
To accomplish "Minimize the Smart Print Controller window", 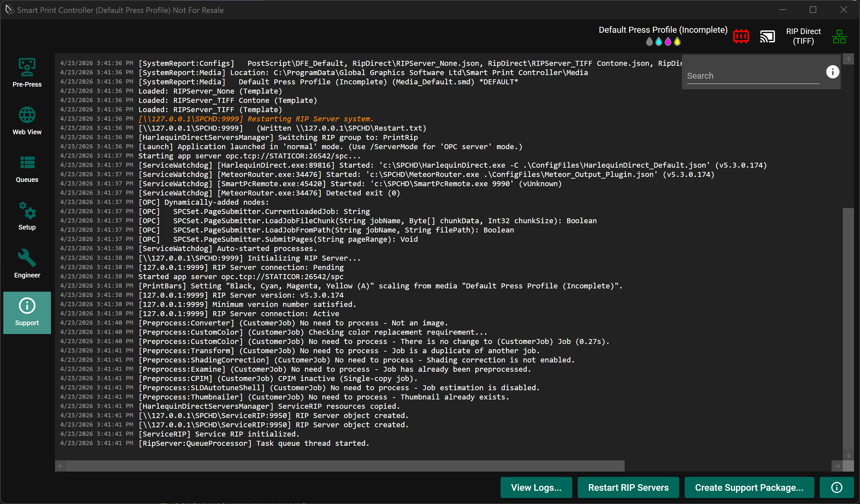I will click(x=783, y=10).
